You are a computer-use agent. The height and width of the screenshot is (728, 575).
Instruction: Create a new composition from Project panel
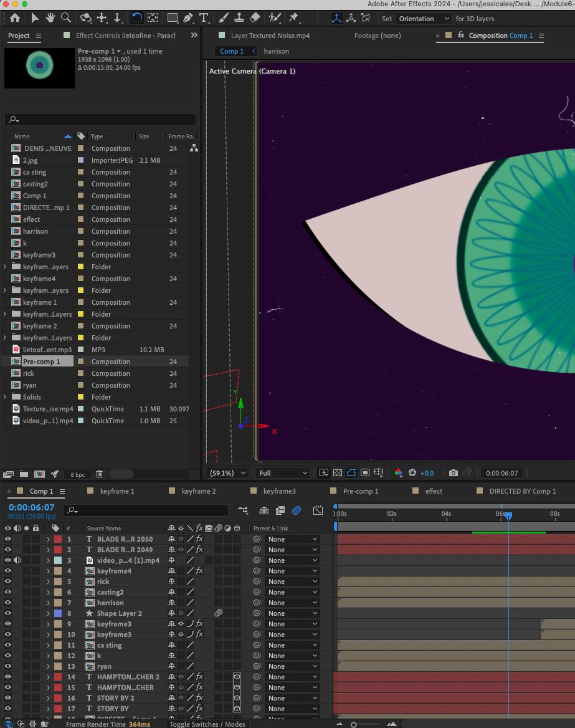click(x=39, y=474)
